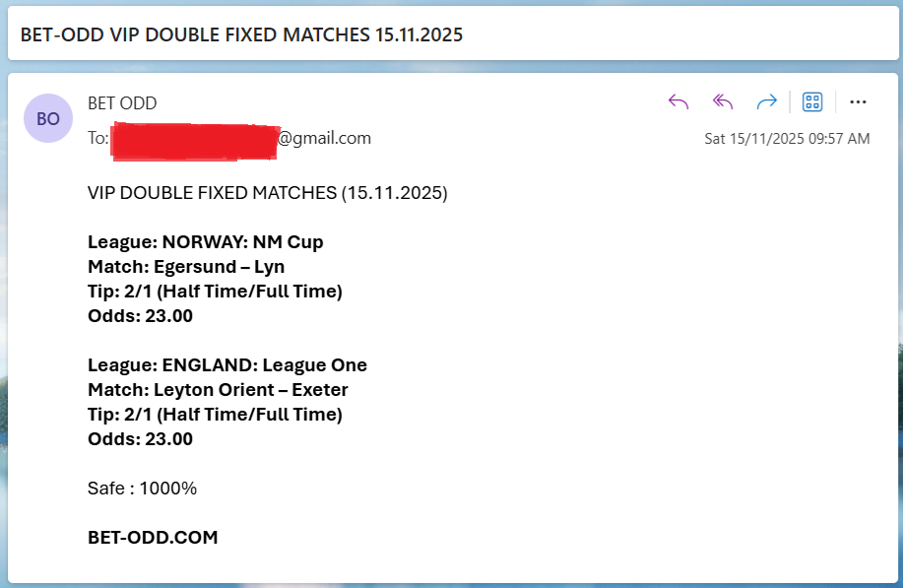Click the Tip line below Leyton Orient – Exeter
Image resolution: width=905 pixels, height=588 pixels.
pyautogui.click(x=215, y=415)
